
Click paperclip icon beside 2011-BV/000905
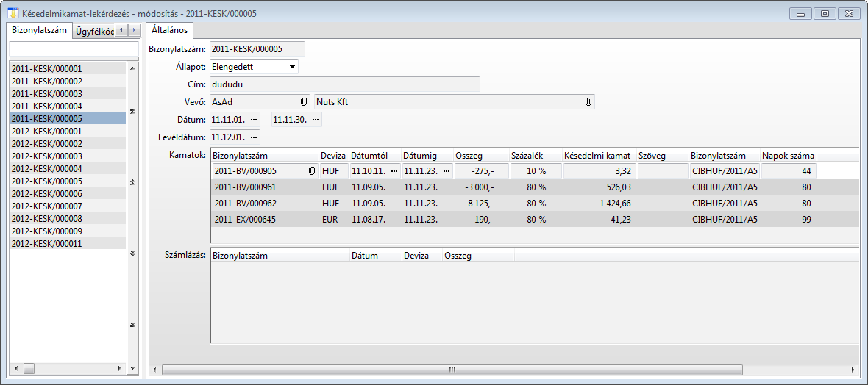tap(311, 171)
